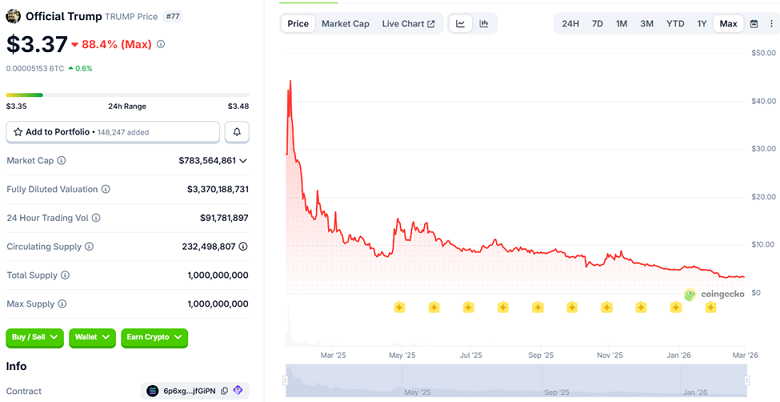Select the 1Y time range
780x402 pixels.
(701, 24)
